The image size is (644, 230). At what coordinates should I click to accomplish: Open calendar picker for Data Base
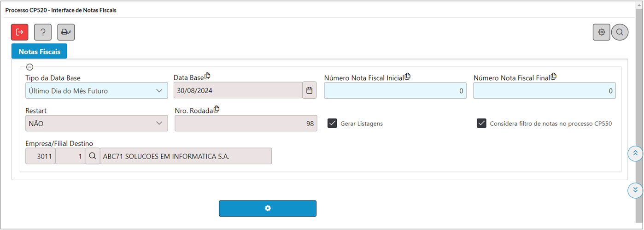click(310, 90)
